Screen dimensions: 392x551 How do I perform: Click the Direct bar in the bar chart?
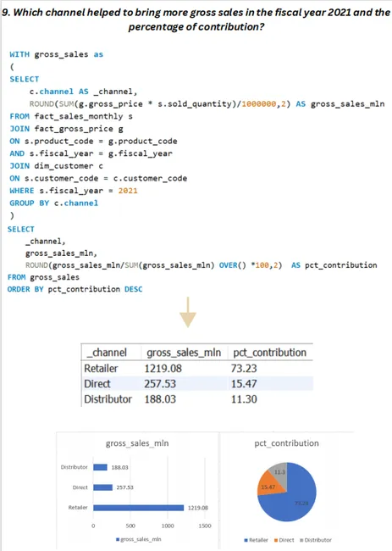(x=102, y=487)
